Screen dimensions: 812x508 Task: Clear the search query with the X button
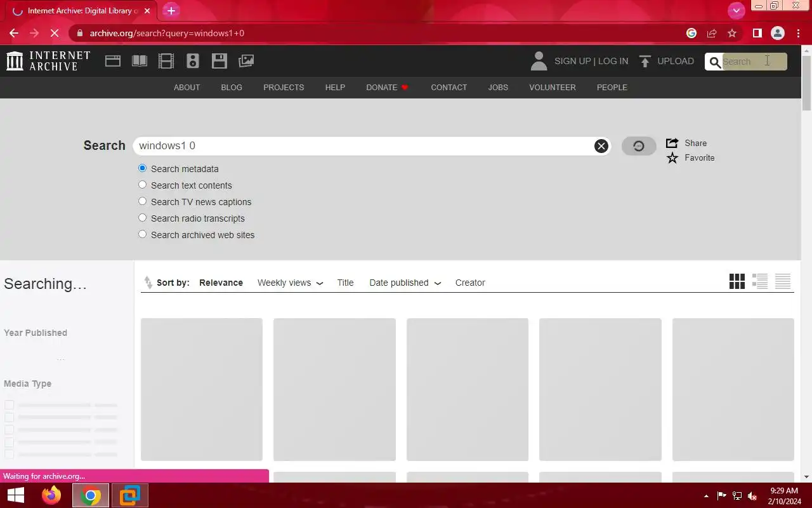[x=601, y=146]
